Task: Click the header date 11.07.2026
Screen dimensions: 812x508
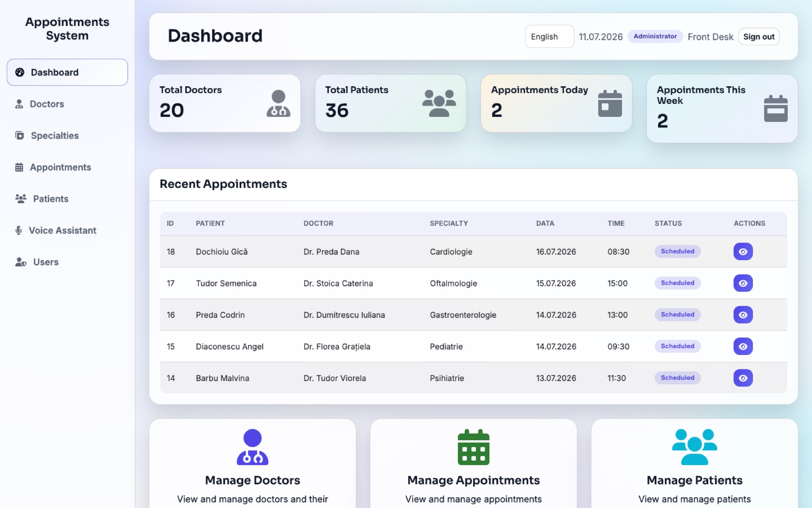Action: (x=600, y=37)
